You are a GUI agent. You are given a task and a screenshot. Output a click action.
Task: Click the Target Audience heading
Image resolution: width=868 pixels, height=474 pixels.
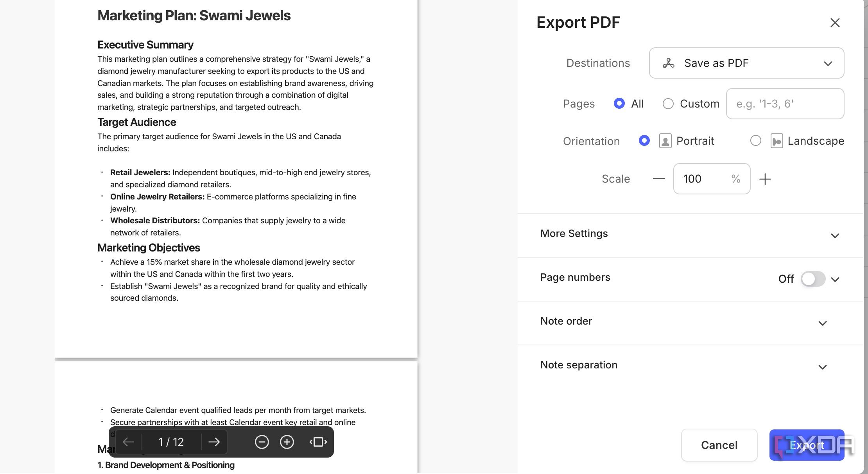(137, 122)
